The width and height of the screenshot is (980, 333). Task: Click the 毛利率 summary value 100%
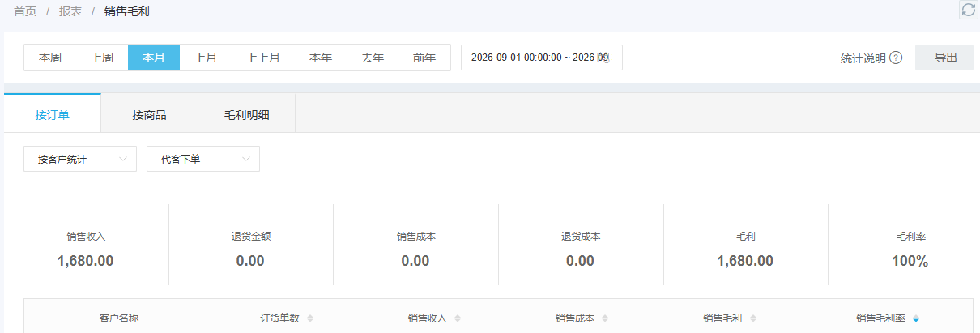[910, 261]
